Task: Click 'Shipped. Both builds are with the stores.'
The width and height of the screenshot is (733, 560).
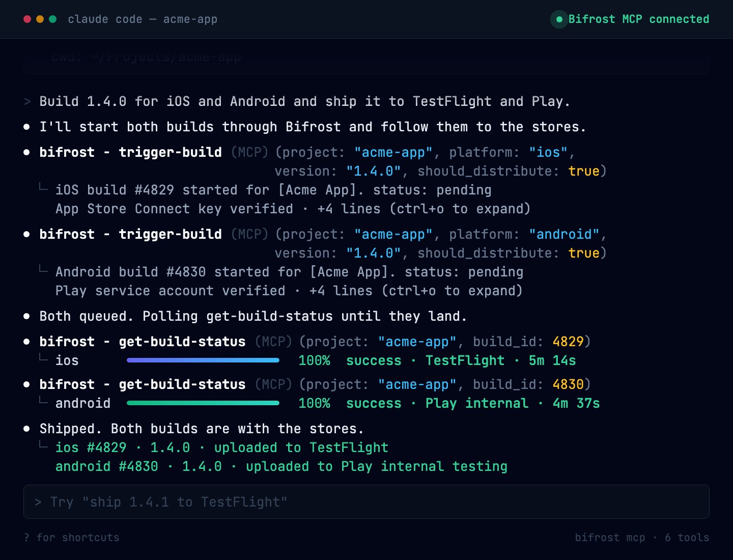Action: point(202,429)
